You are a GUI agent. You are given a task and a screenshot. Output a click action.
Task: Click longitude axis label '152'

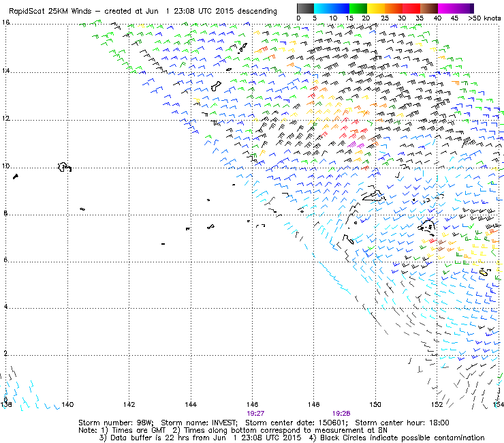tap(437, 404)
